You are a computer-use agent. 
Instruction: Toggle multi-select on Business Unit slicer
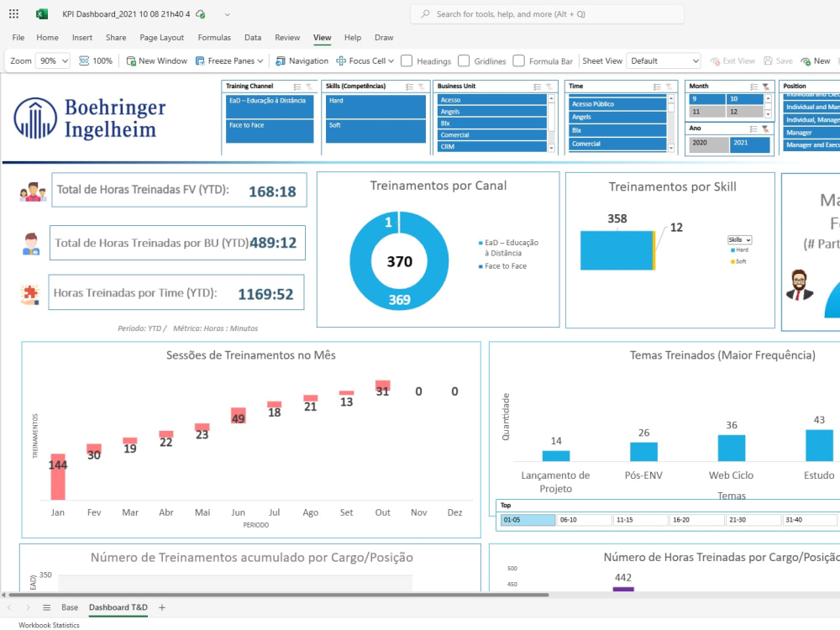coord(538,87)
